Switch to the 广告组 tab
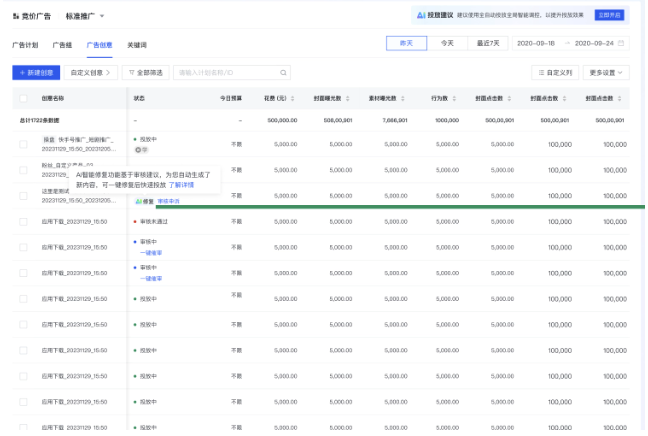 pos(62,45)
